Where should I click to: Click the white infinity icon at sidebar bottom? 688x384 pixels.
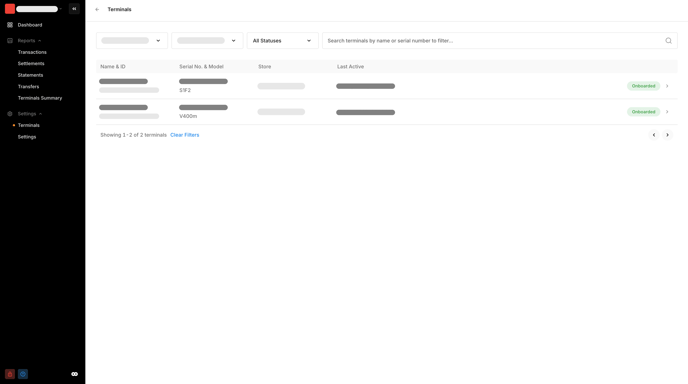point(75,374)
